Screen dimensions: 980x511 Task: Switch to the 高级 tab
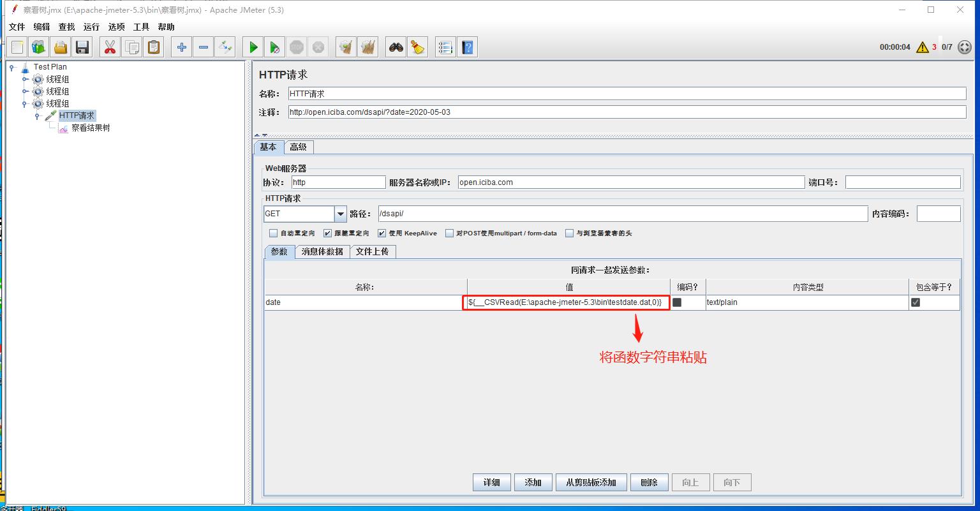pos(299,147)
